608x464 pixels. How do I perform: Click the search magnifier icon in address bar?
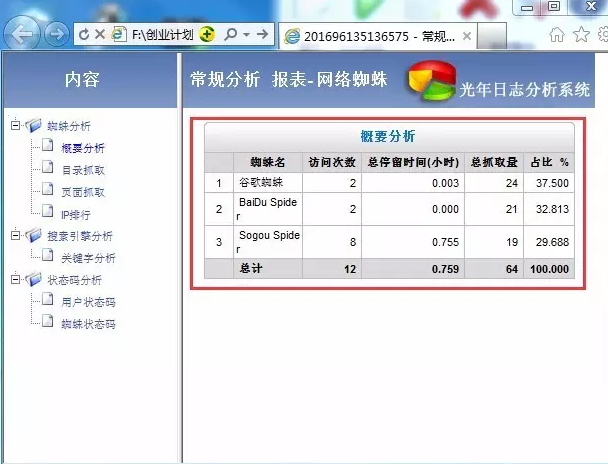[x=230, y=34]
